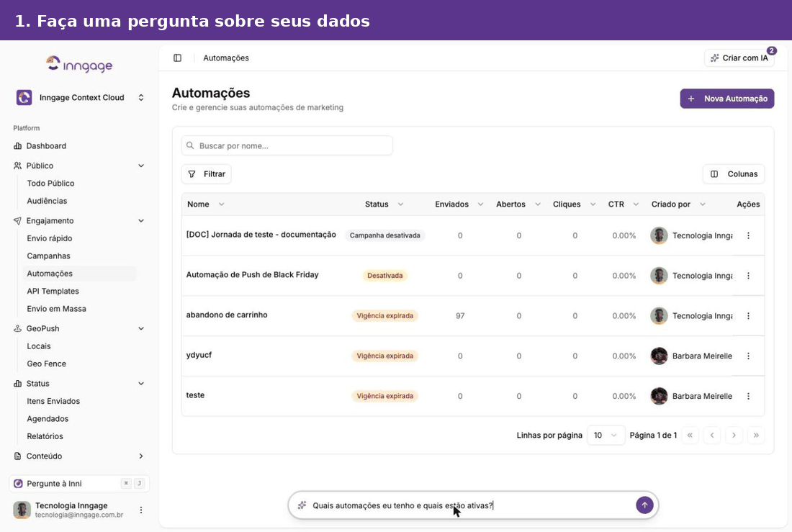Send the Inni question with arrow button
This screenshot has width=792, height=532.
(x=644, y=505)
